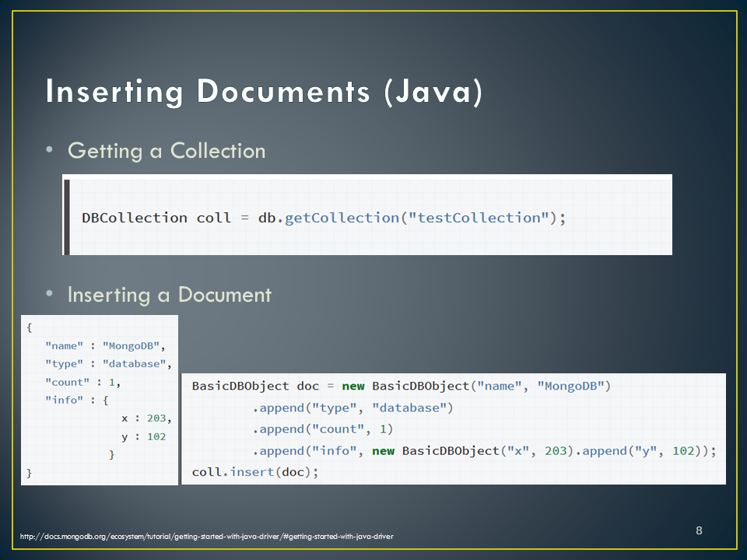The height and width of the screenshot is (560, 747).
Task: Open the docs.mongodb.org java driver URL
Action: 207,536
